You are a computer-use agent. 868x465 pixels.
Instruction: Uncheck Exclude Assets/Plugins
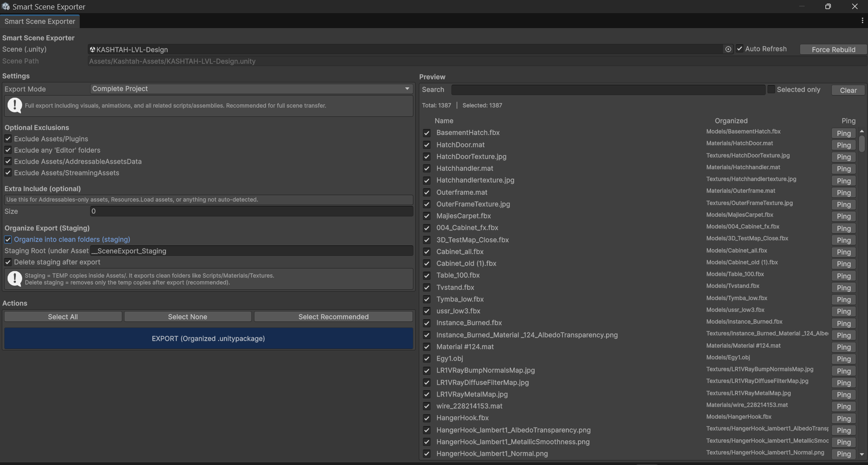tap(8, 139)
